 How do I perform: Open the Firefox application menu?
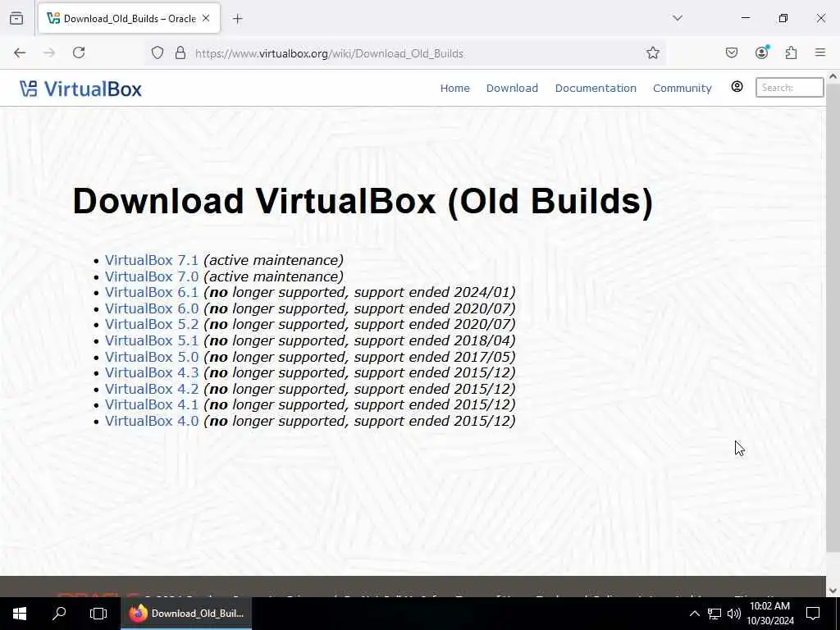pos(820,52)
